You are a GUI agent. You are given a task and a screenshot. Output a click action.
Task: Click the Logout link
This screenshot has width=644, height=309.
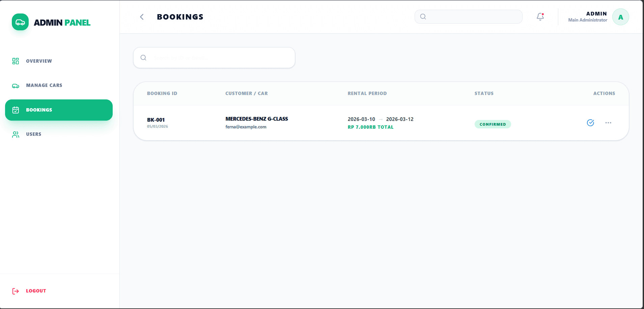click(x=36, y=291)
